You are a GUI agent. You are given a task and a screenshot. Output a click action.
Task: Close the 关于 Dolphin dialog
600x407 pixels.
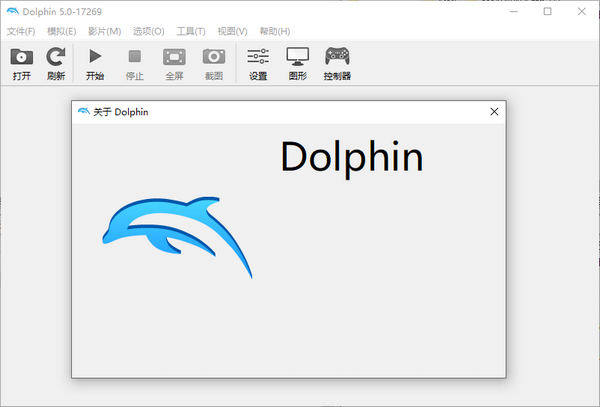click(494, 111)
